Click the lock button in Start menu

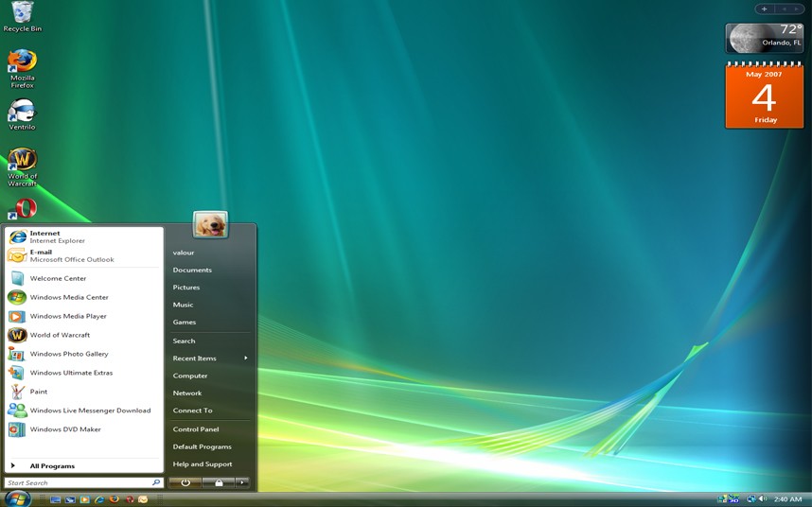point(219,482)
